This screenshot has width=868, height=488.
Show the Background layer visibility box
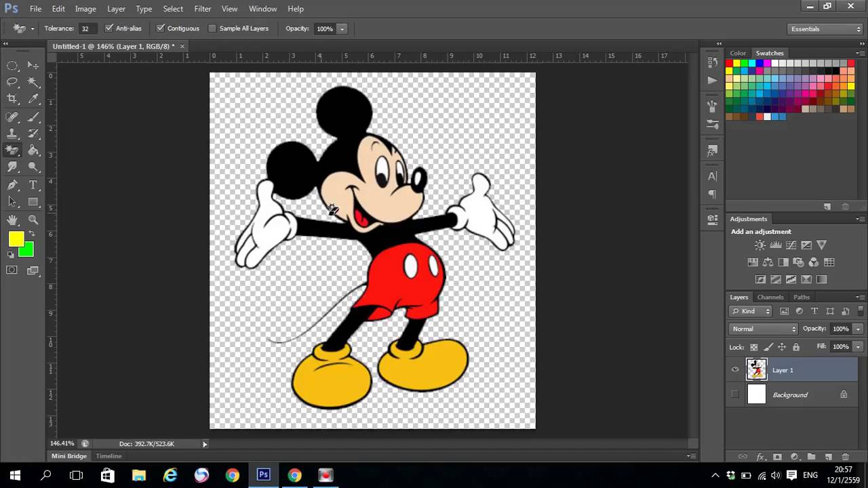point(735,394)
